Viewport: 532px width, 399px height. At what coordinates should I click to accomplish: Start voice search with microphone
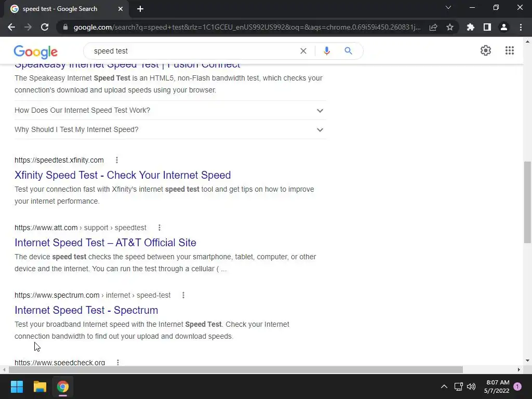coord(326,51)
